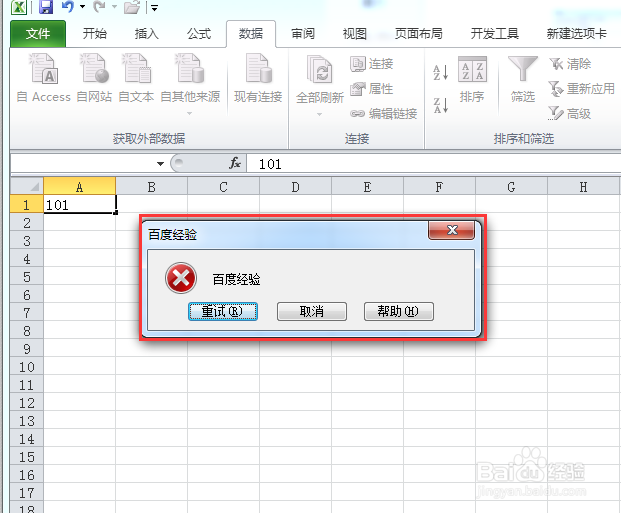Screen dimensions: 621x513
Task: Click inside the Name Box field
Action: pyautogui.click(x=82, y=164)
